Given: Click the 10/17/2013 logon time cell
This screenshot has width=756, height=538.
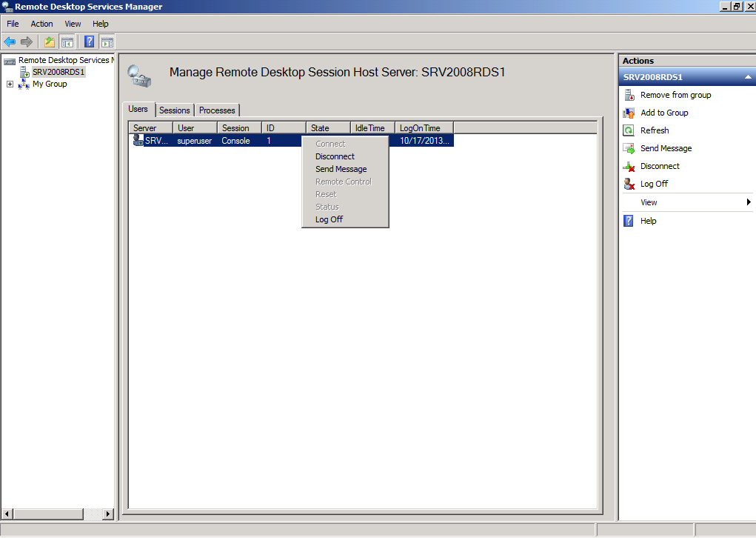Looking at the screenshot, I should click(424, 141).
